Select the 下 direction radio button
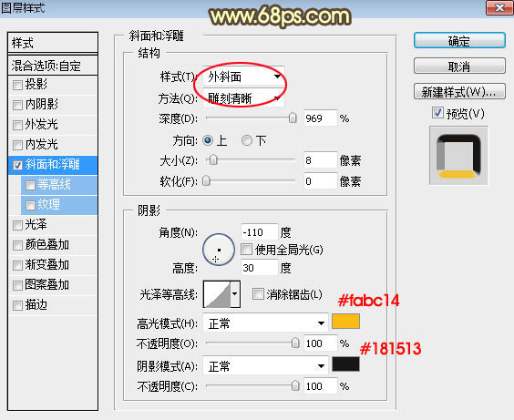 (x=246, y=140)
